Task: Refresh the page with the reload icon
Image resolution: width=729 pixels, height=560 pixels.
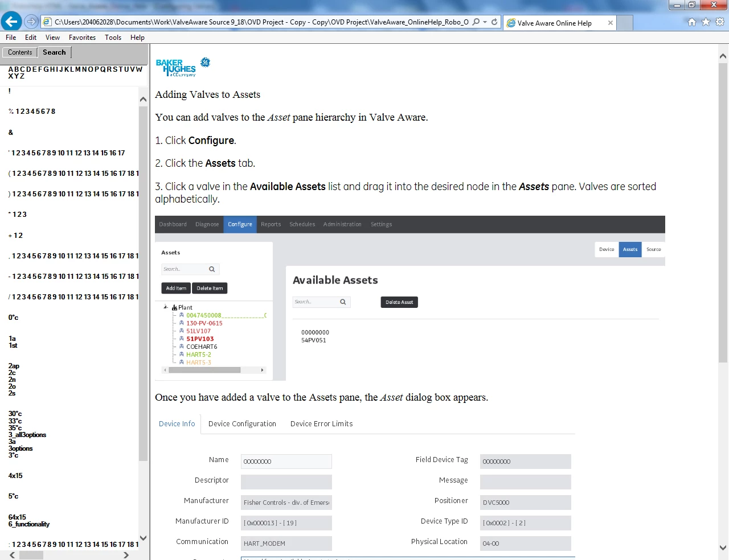Action: click(494, 22)
